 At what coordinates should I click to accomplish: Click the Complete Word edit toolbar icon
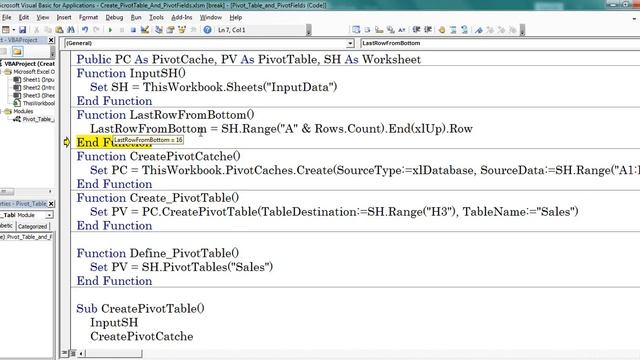point(402,30)
